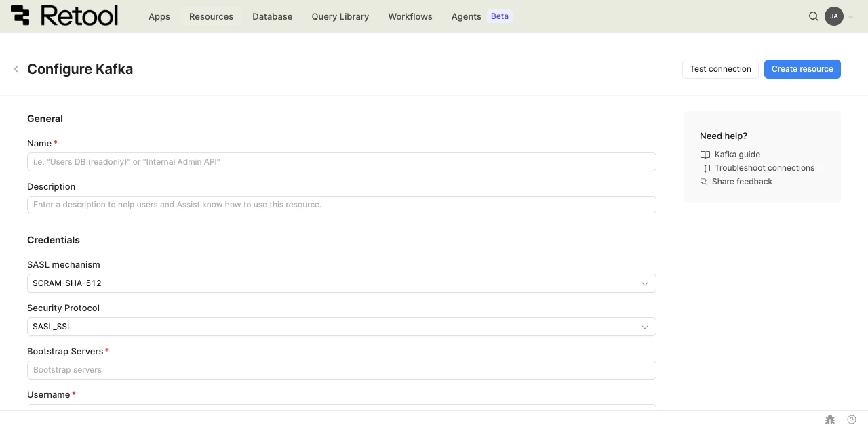
Task: Go back using the arrow beside Configure Kafka
Action: pyautogui.click(x=16, y=69)
